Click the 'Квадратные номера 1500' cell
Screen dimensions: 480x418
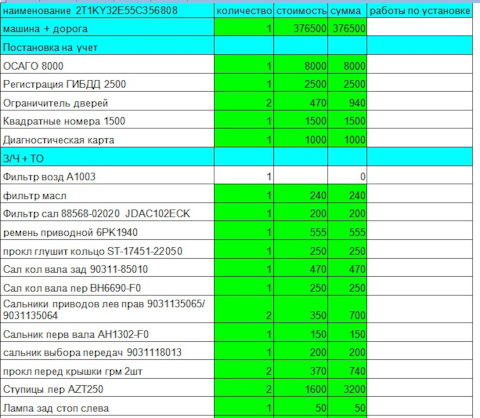click(x=107, y=120)
